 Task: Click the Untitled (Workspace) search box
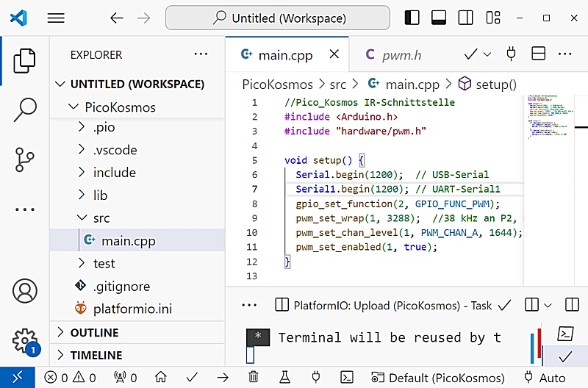point(278,18)
